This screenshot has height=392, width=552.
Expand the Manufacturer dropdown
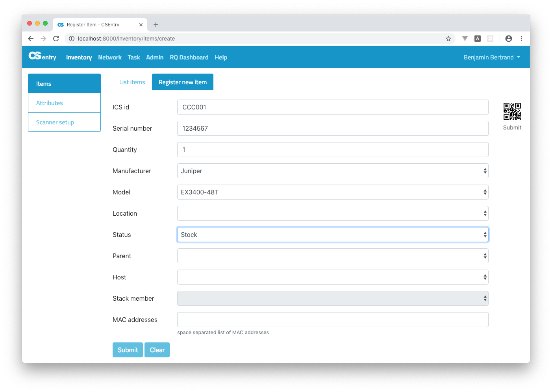pyautogui.click(x=333, y=171)
